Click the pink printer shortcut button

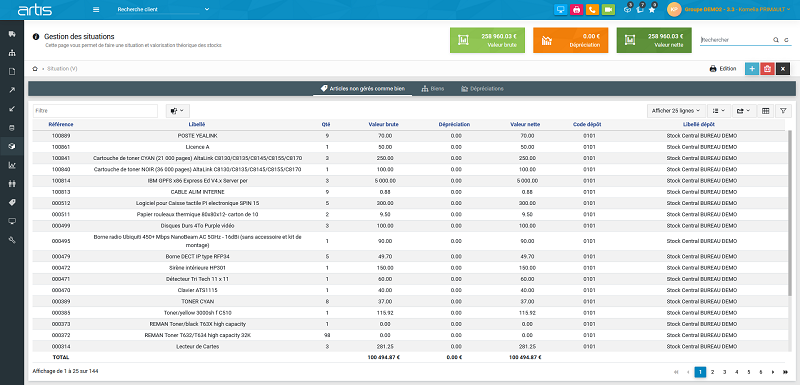coord(576,9)
